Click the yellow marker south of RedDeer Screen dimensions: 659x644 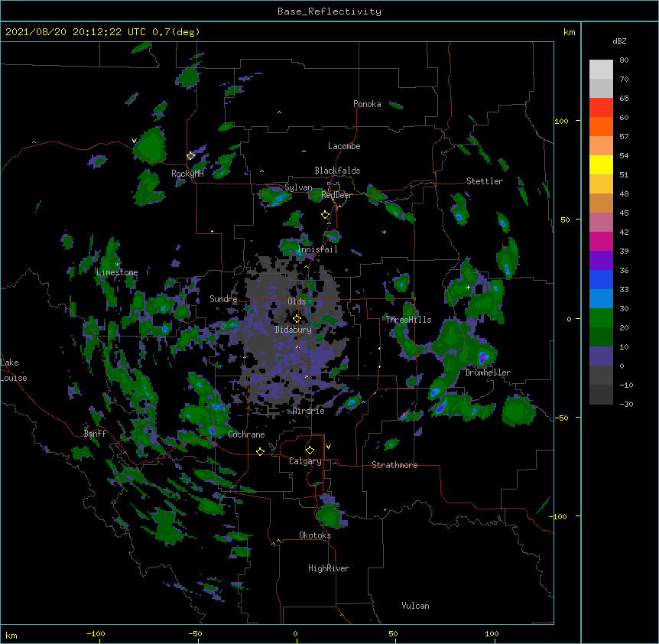click(x=326, y=215)
